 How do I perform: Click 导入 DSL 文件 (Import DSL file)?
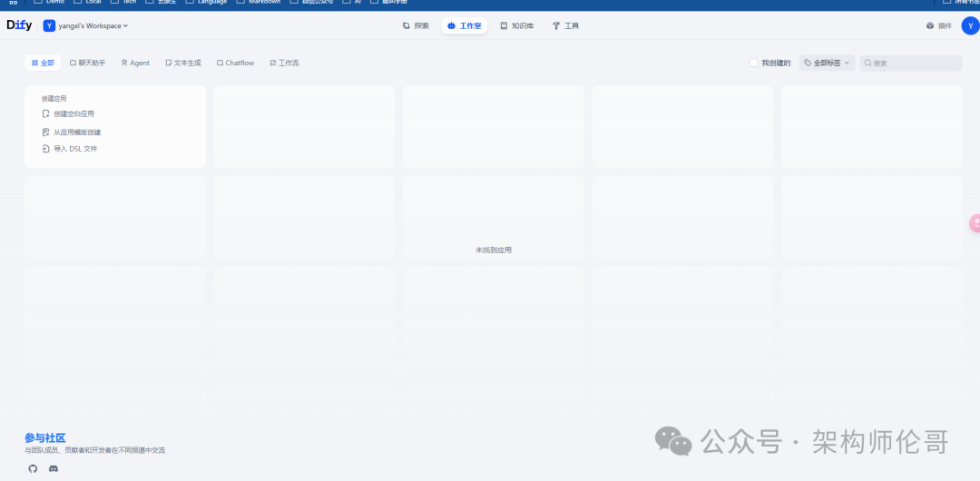[x=69, y=149]
